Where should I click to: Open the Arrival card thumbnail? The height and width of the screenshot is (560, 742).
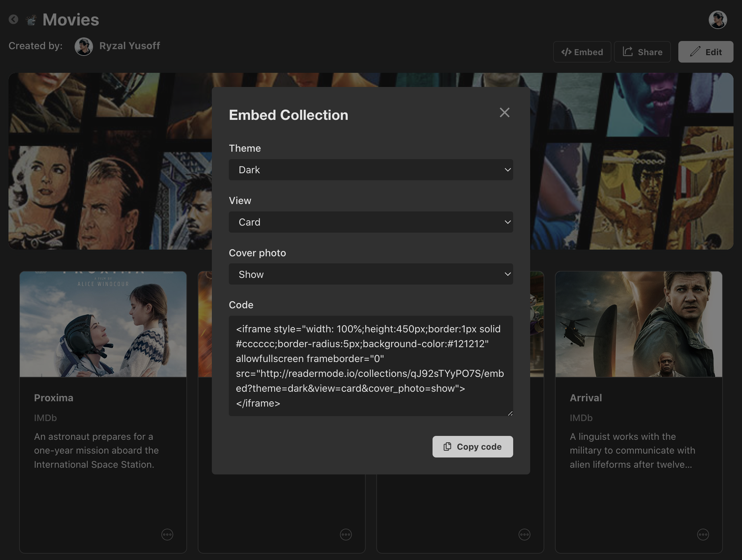coord(639,324)
